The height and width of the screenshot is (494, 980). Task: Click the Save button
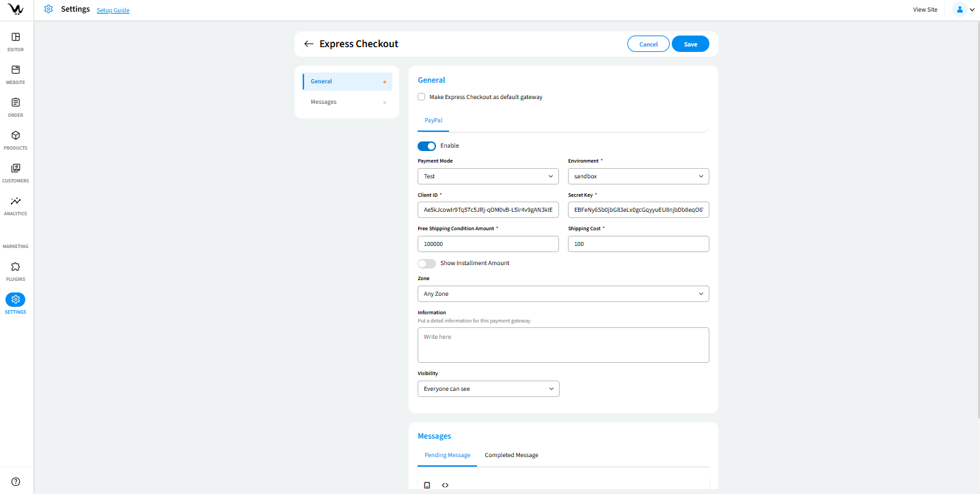(x=690, y=44)
